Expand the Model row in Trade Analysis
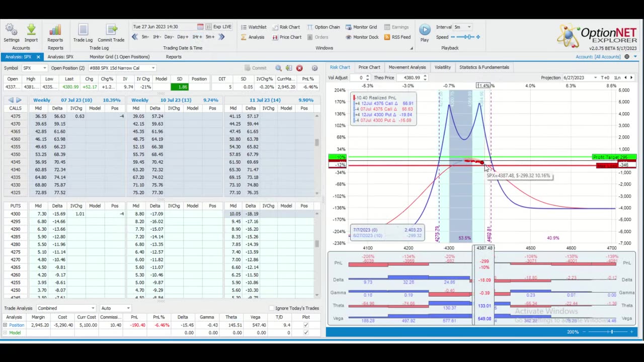Image resolution: width=644 pixels, height=362 pixels. [5, 333]
